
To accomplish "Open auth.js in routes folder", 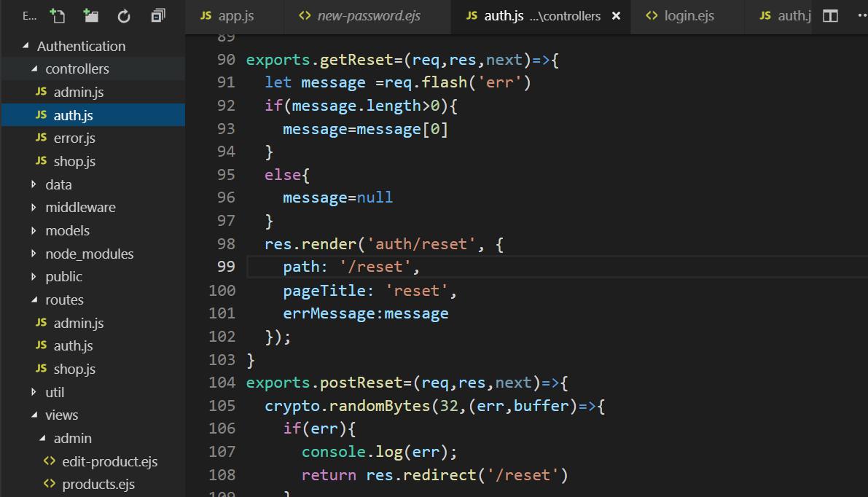I will (73, 346).
